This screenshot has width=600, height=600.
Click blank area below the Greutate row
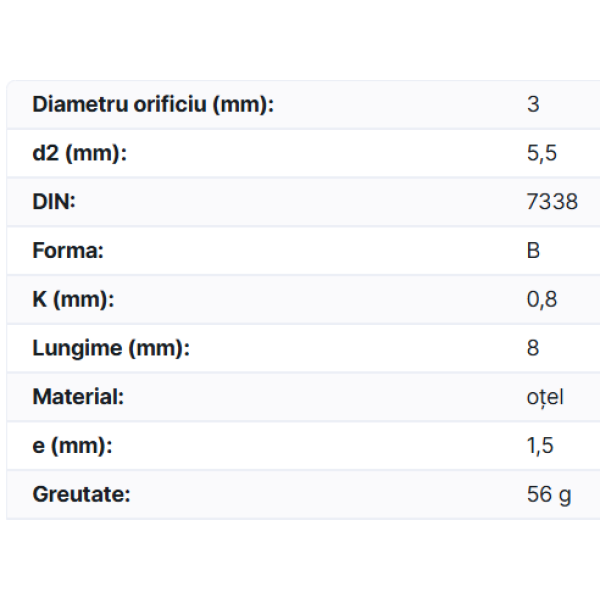[300, 560]
